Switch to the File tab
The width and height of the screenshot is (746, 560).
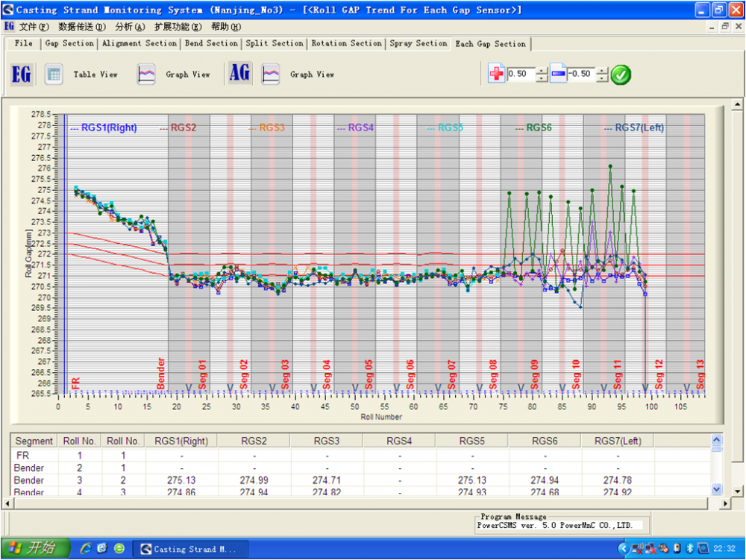click(24, 43)
